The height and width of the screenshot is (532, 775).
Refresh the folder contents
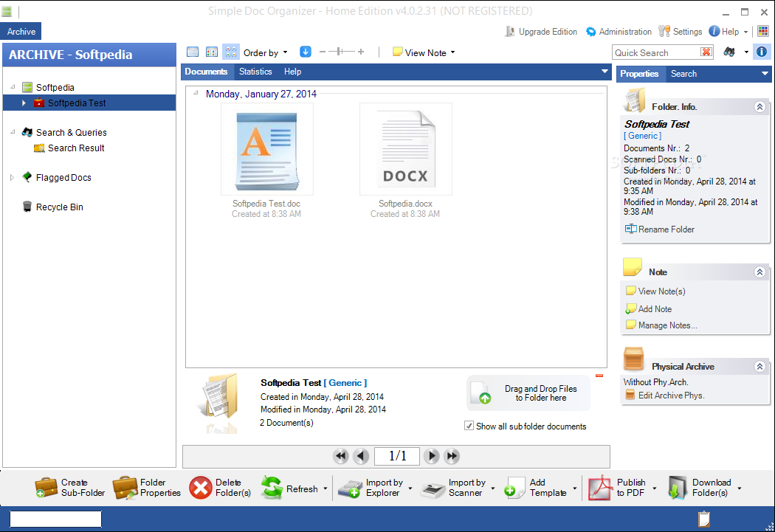[x=289, y=488]
